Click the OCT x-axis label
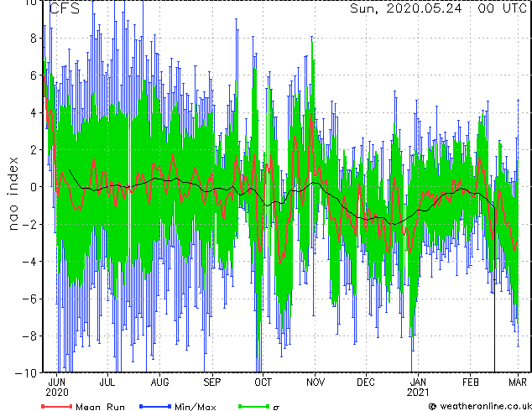Screen dimensions: 532x411 [263, 382]
